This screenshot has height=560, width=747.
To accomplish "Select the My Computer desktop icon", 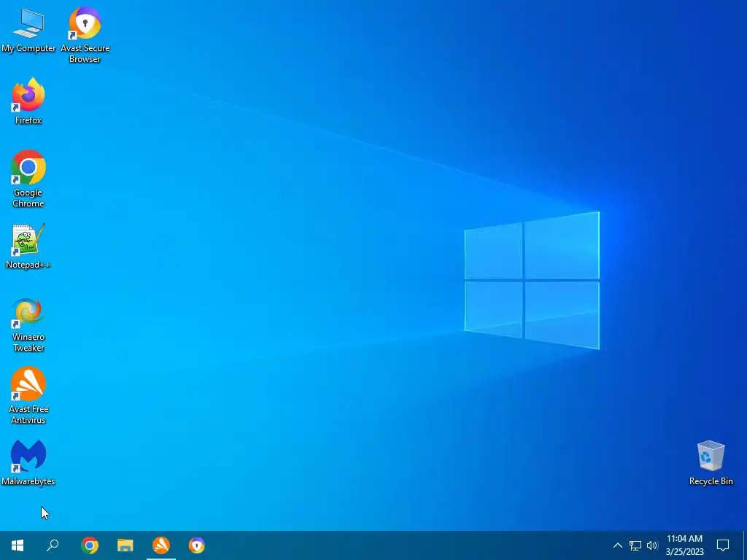I will pos(28,31).
